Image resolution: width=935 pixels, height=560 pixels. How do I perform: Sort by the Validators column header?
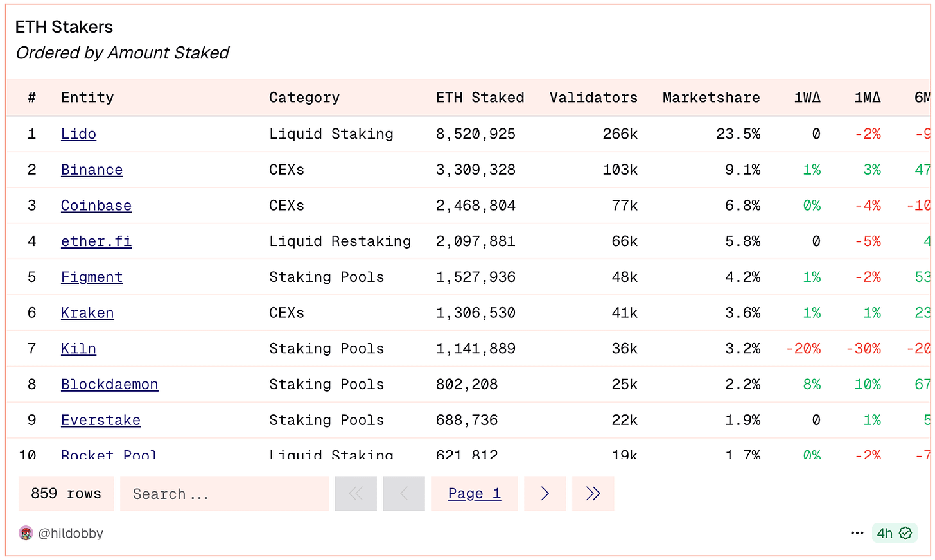click(x=593, y=98)
